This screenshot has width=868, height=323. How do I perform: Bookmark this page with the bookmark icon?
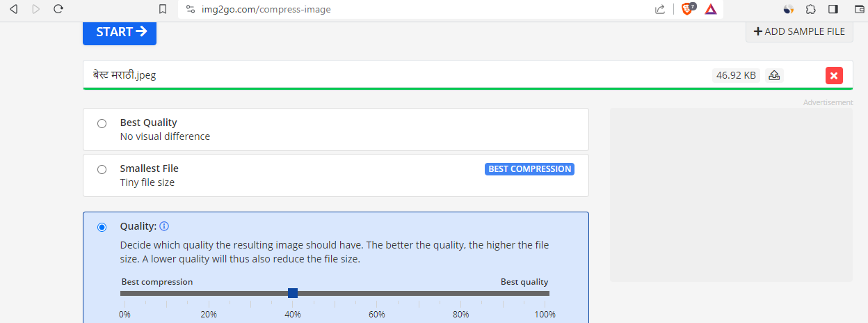click(x=163, y=9)
